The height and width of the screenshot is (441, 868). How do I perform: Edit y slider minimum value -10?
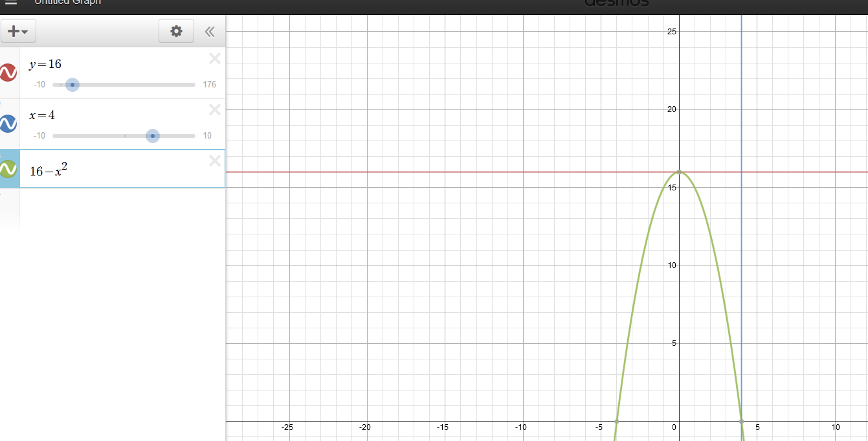[39, 85]
